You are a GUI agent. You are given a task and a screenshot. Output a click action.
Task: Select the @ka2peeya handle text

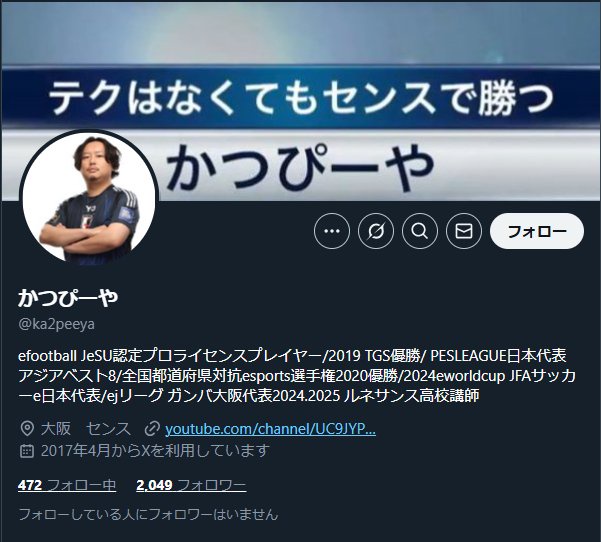coord(56,324)
